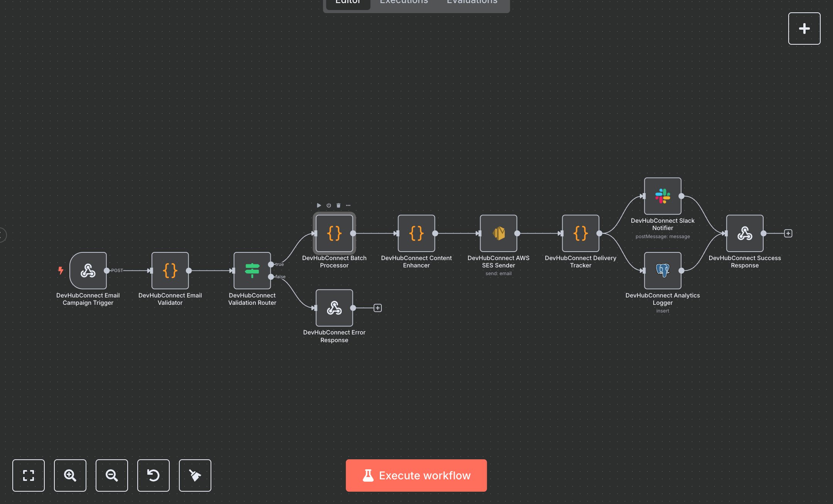Screen dimensions: 833x504
Task: Zoom out using the magnifier minus tool
Action: point(112,475)
